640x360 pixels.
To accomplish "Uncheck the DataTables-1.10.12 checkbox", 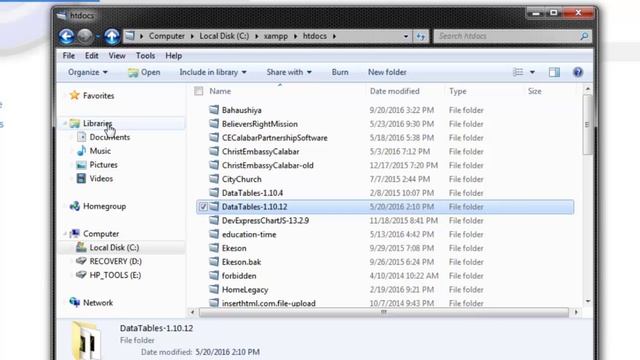I will pos(203,207).
